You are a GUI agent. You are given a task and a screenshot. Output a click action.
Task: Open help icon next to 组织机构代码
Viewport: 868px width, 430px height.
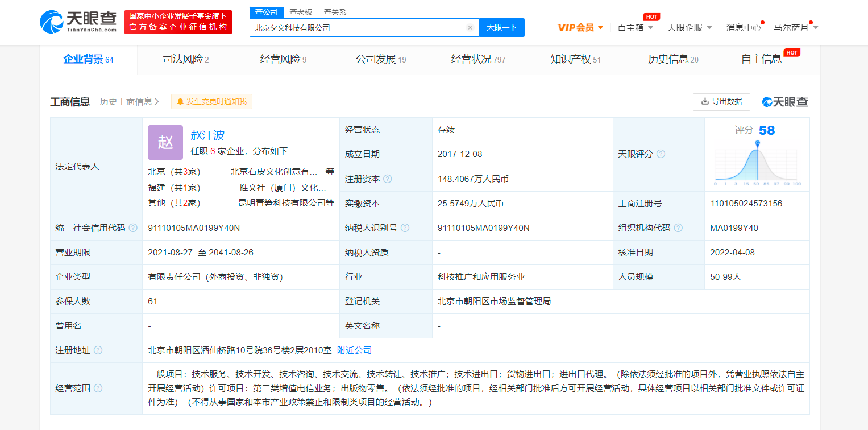coord(678,228)
